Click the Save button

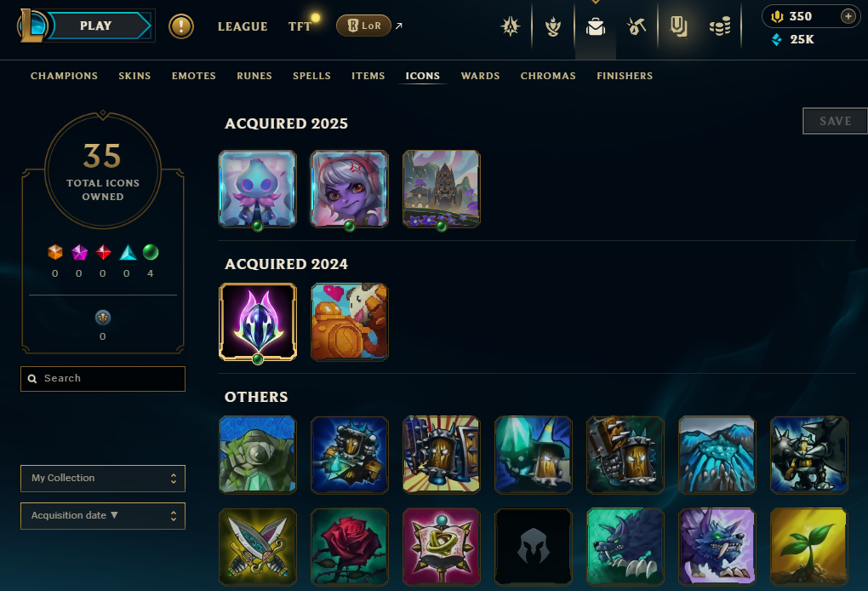tap(835, 121)
